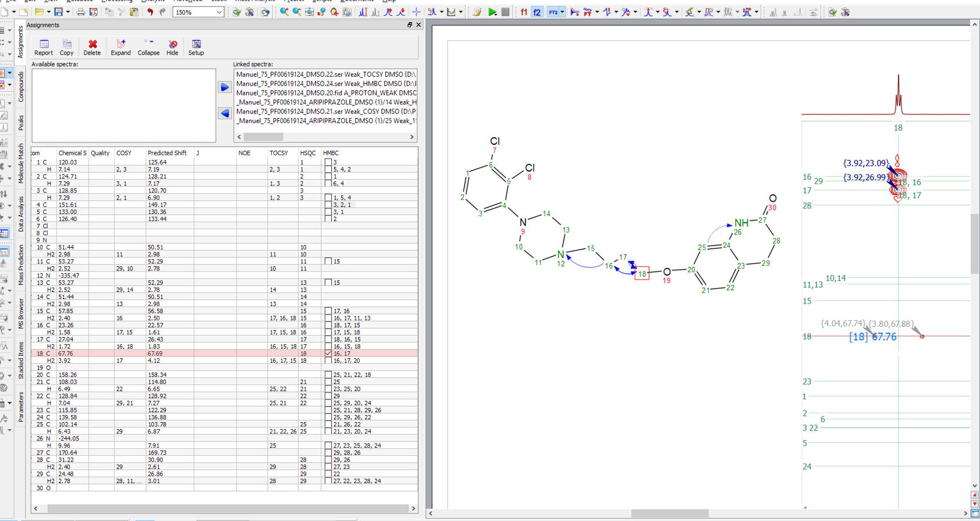Tick HMBC checkbox for H 9.96 row

coord(328,445)
